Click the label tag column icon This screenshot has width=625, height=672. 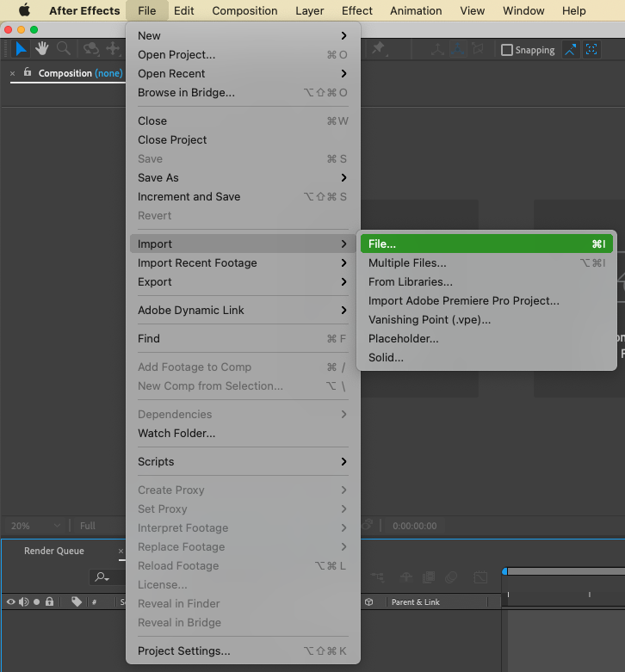[x=77, y=602]
